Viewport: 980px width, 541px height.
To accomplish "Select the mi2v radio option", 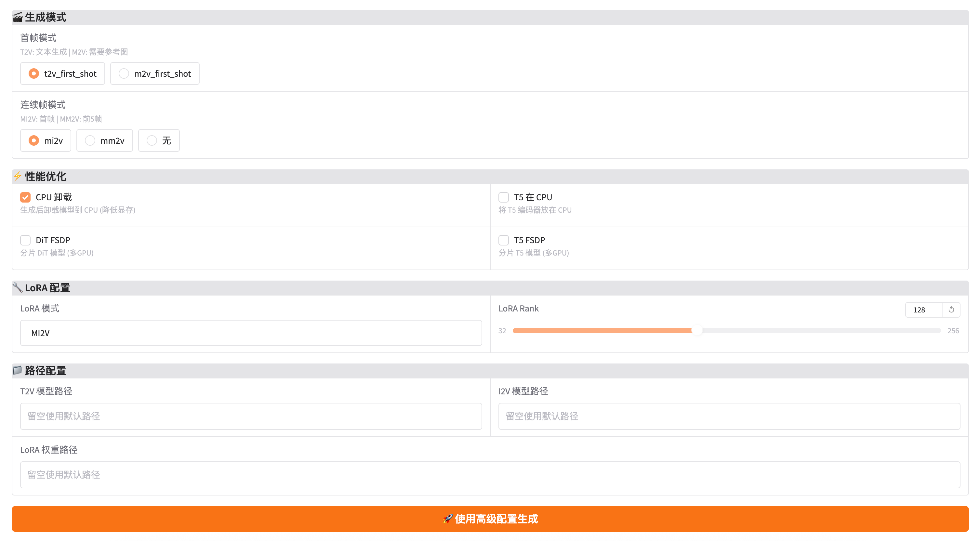I will [34, 140].
